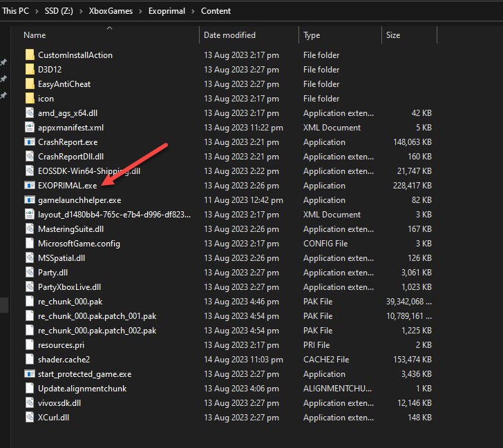Viewport: 503px width, 448px height.
Task: Click the EasyAntiCheat folder icon
Action: click(x=30, y=84)
